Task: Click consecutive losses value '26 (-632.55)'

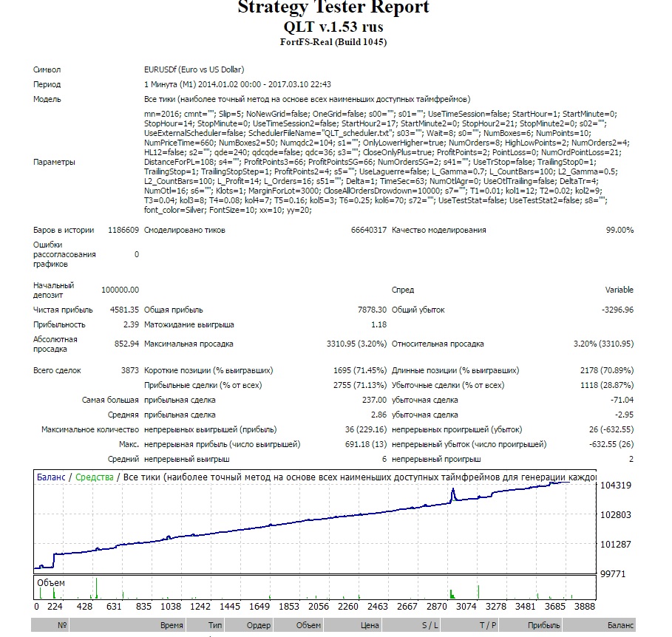Action: [611, 429]
